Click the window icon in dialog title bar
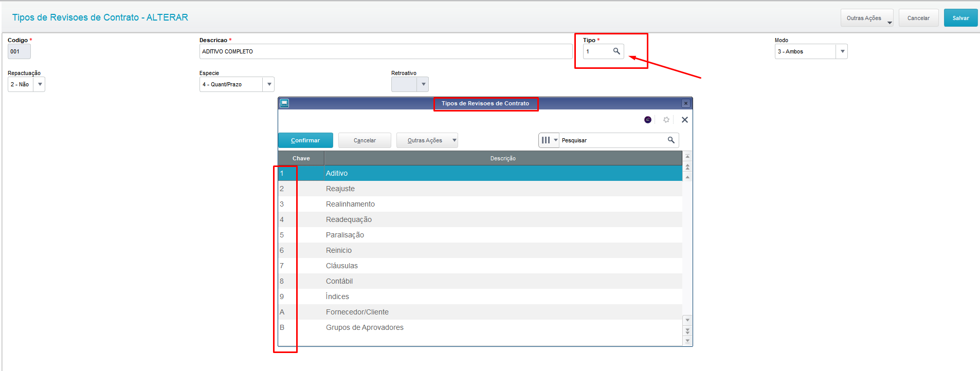The height and width of the screenshot is (371, 980). point(284,103)
